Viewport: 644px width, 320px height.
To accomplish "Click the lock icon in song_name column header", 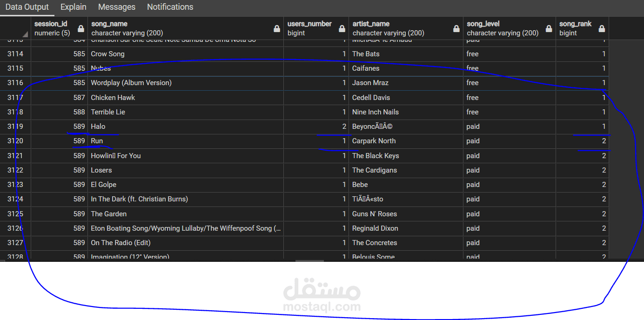I will 277,29.
